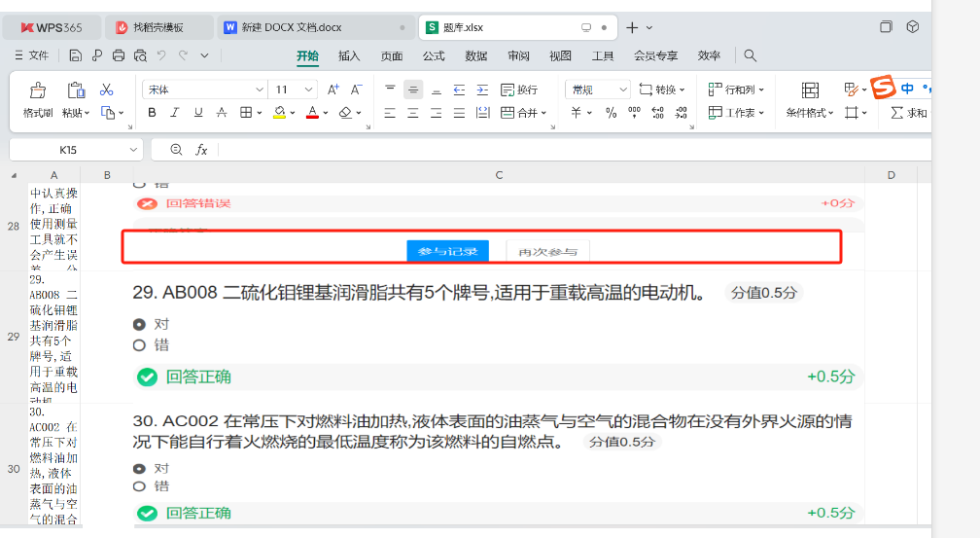Open a new tab with plus button

pyautogui.click(x=632, y=27)
